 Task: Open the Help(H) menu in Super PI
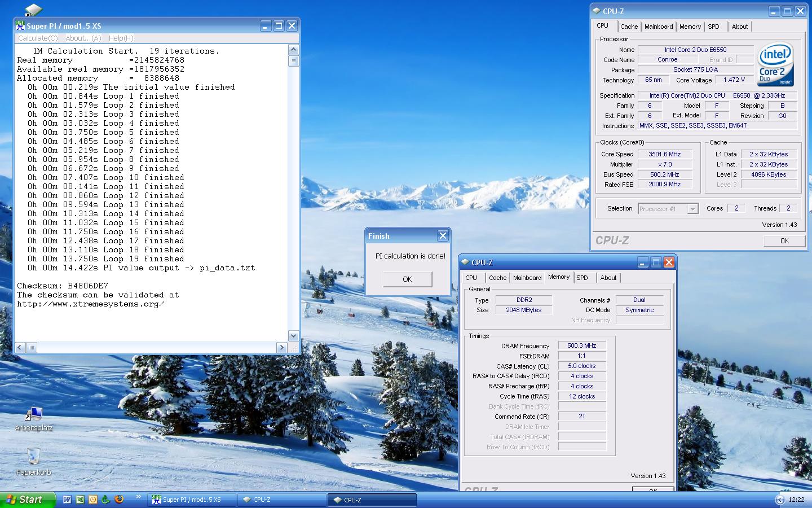[121, 38]
